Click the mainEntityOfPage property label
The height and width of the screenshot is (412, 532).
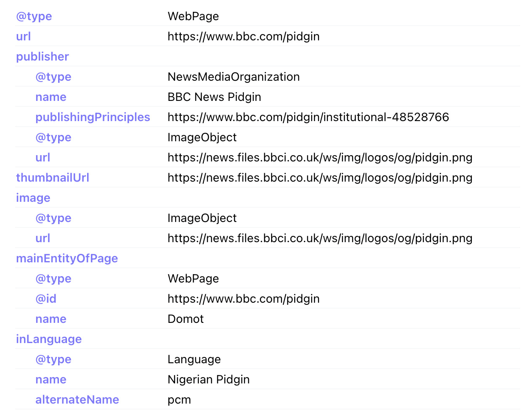tap(66, 258)
